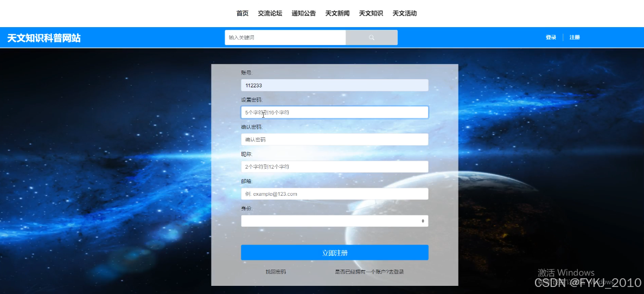Click into the 确认密码 field

[x=335, y=139]
